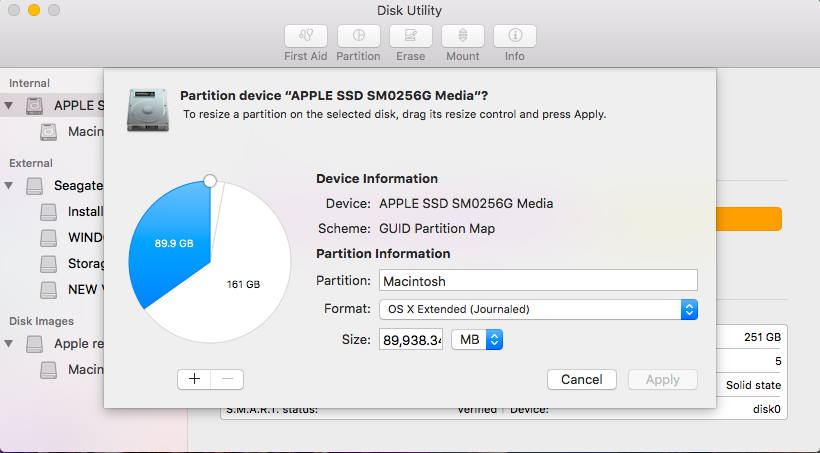Open the Format dropdown OS X Extended
Viewport: 820px width, 453px height.
point(538,309)
